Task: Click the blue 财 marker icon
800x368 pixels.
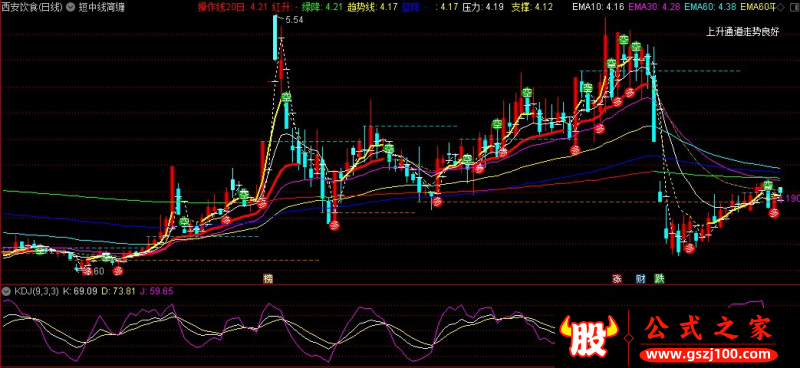Action: [x=641, y=279]
